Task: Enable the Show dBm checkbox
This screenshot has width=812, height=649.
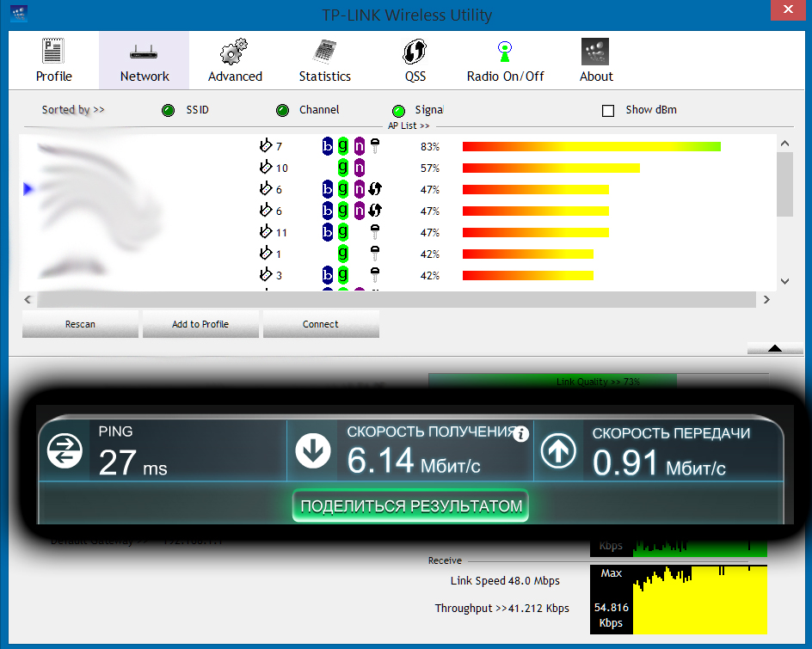Action: (608, 110)
